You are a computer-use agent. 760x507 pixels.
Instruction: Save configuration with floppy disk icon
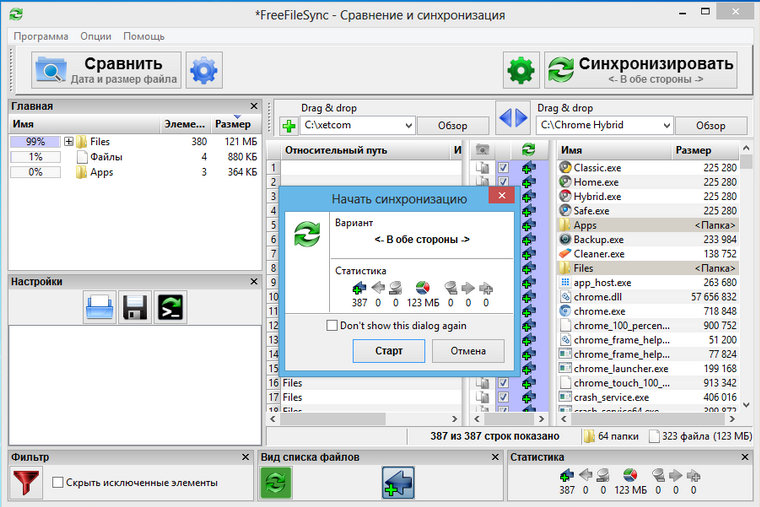coord(135,307)
